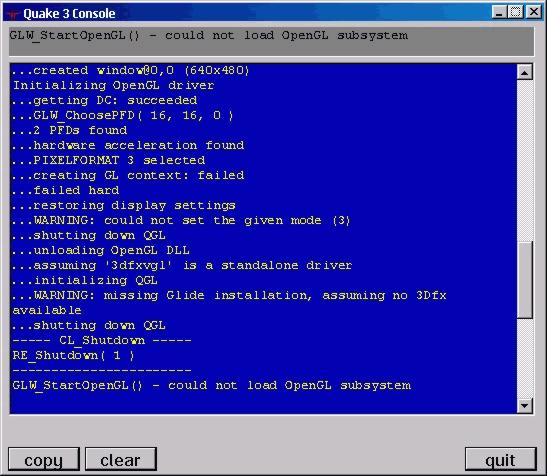This screenshot has width=547, height=476.
Task: Minimize the Quake 3 Console window
Action: tap(499, 12)
